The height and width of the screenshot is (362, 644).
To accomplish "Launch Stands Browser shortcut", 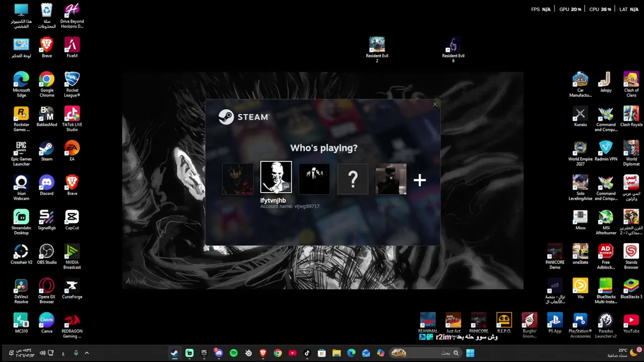I will 631,256.
